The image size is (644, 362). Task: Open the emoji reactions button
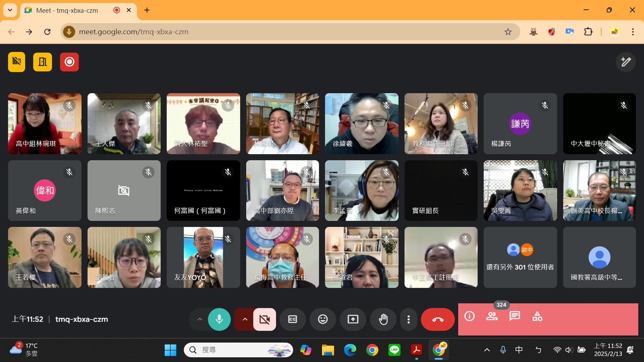pos(323,319)
